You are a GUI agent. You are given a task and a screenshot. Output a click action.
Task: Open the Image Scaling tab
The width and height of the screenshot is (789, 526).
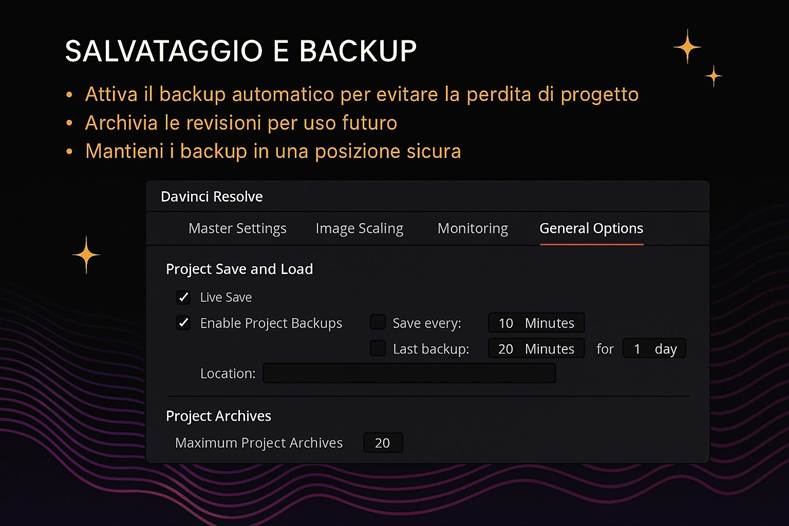coord(359,228)
